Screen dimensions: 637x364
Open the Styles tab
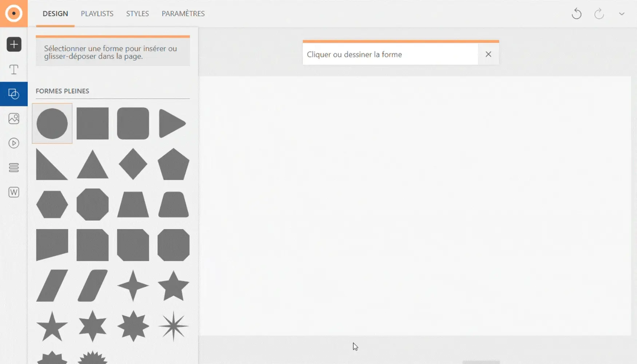point(137,13)
